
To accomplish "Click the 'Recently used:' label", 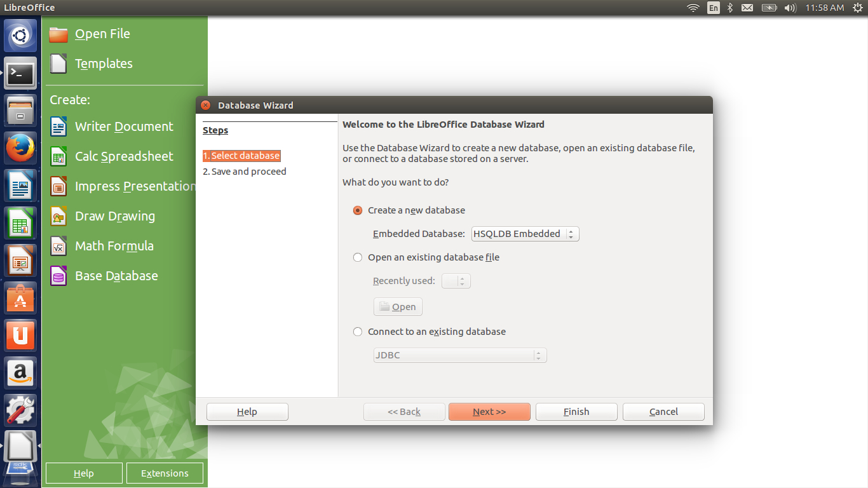I will click(404, 281).
